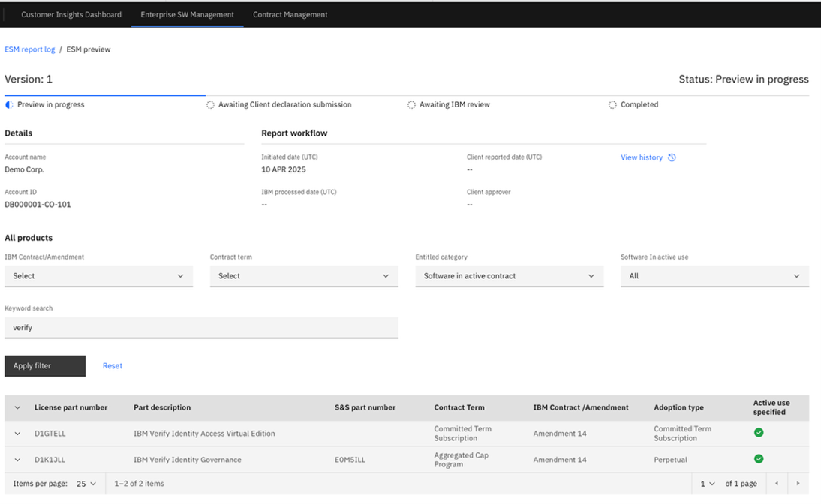Click the Account ID value DB000001-CO-101
The image size is (821, 504).
click(x=38, y=205)
